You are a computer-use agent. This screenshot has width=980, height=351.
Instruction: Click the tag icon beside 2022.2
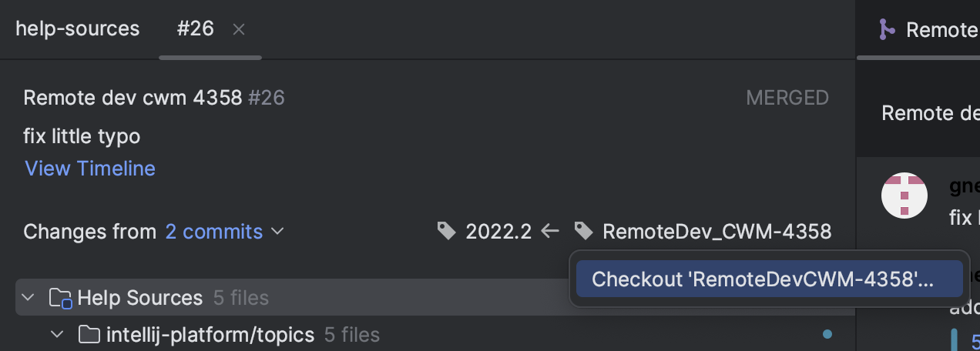[x=446, y=231]
